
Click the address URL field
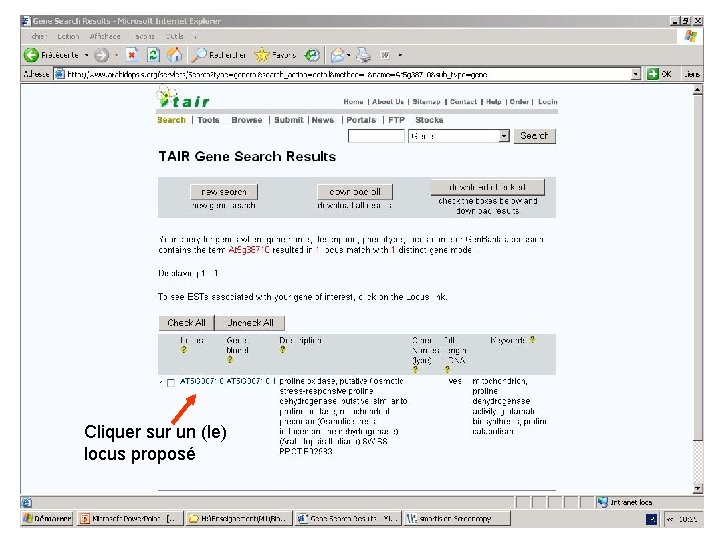pos(343,74)
